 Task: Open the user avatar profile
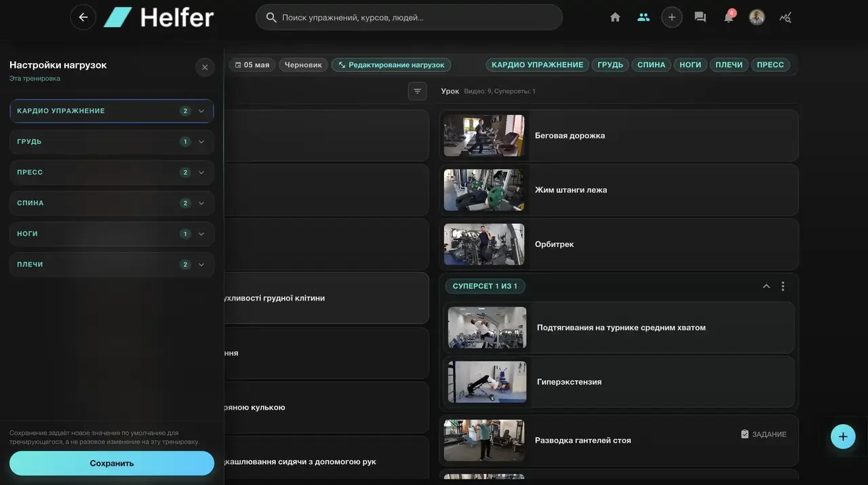point(757,18)
